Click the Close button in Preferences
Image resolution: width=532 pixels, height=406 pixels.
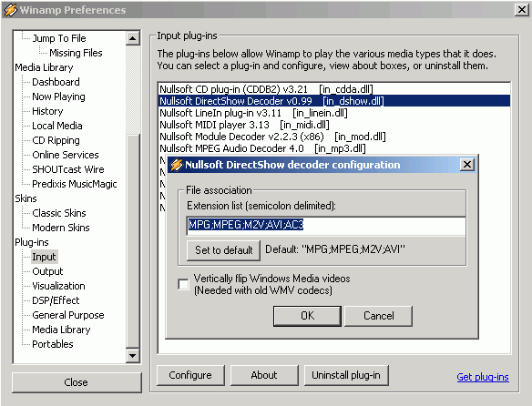pyautogui.click(x=77, y=382)
